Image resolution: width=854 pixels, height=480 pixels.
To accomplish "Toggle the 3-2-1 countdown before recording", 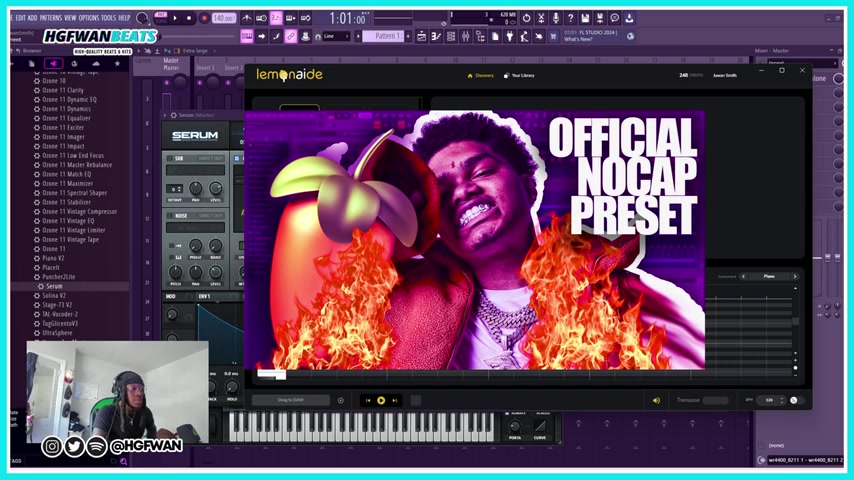I will [276, 18].
